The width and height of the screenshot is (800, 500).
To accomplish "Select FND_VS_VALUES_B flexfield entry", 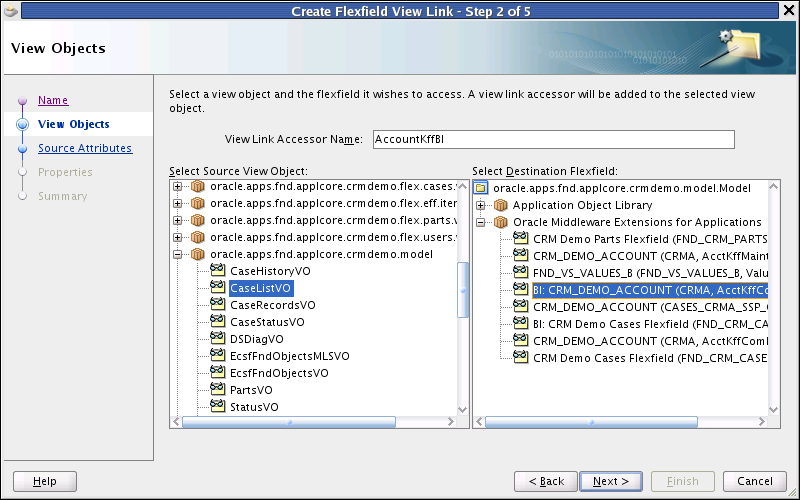I will tap(650, 272).
